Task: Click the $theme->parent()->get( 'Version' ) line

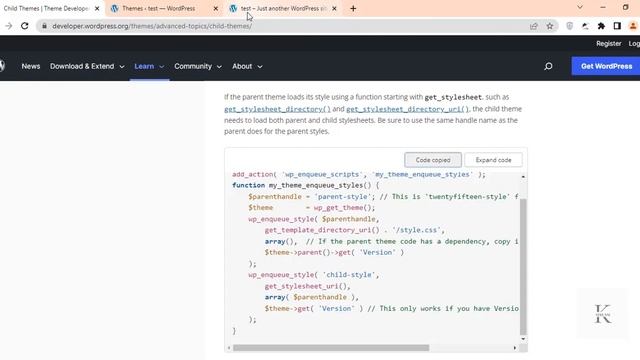Action: pyautogui.click(x=334, y=252)
